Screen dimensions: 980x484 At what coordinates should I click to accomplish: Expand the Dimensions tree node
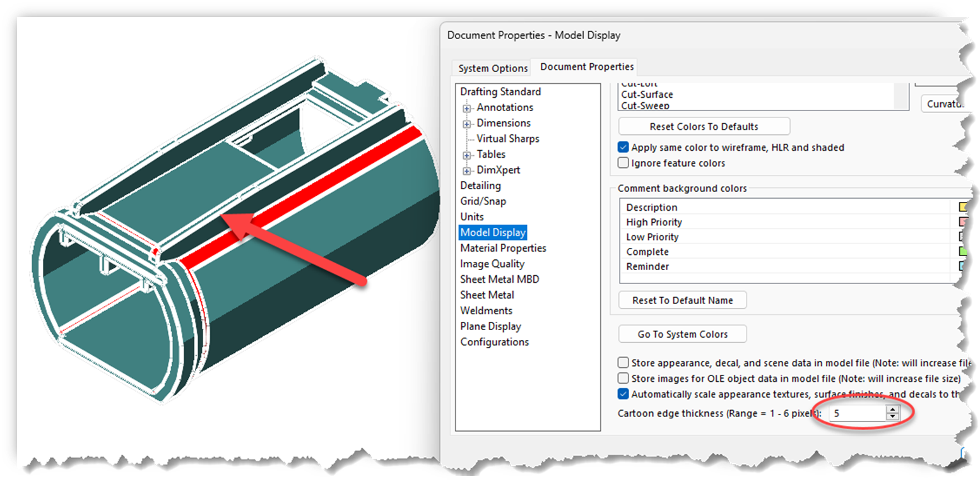pos(466,123)
